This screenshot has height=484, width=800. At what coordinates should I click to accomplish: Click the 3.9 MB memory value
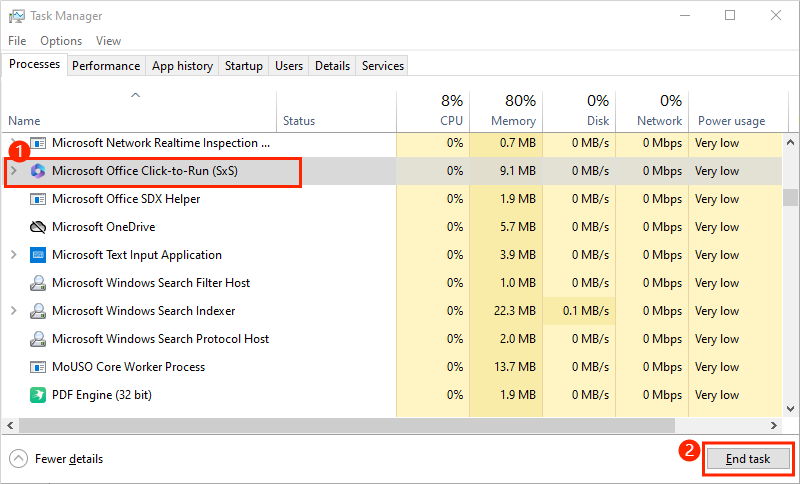click(518, 255)
